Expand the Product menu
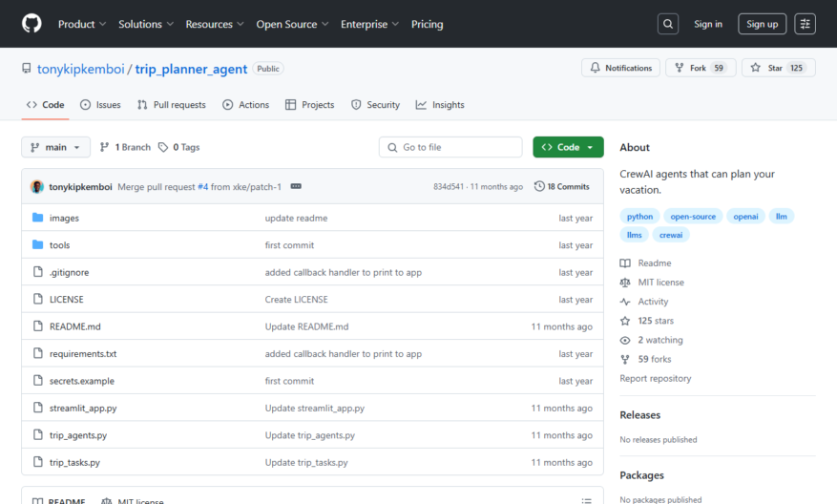The height and width of the screenshot is (504, 837). tap(82, 24)
